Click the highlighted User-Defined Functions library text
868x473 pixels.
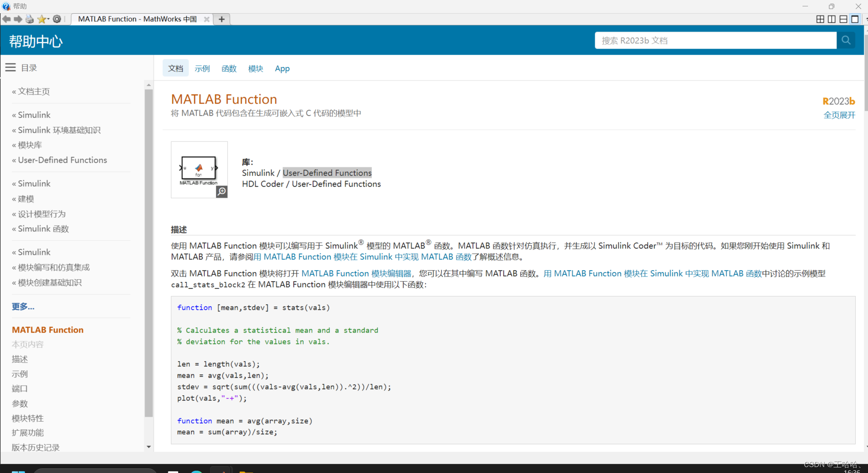tap(327, 173)
